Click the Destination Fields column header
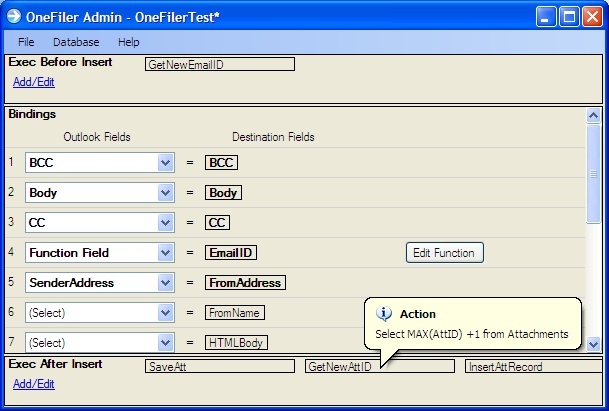Image resolution: width=609 pixels, height=411 pixels. [273, 137]
